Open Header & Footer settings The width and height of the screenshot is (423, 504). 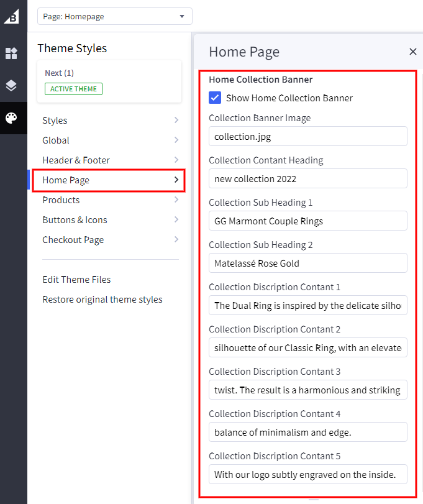coord(76,160)
